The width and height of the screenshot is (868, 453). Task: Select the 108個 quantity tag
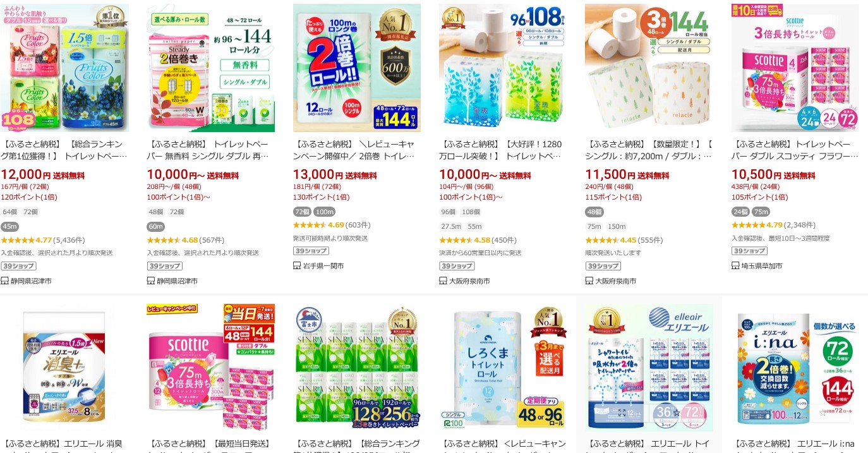471,212
